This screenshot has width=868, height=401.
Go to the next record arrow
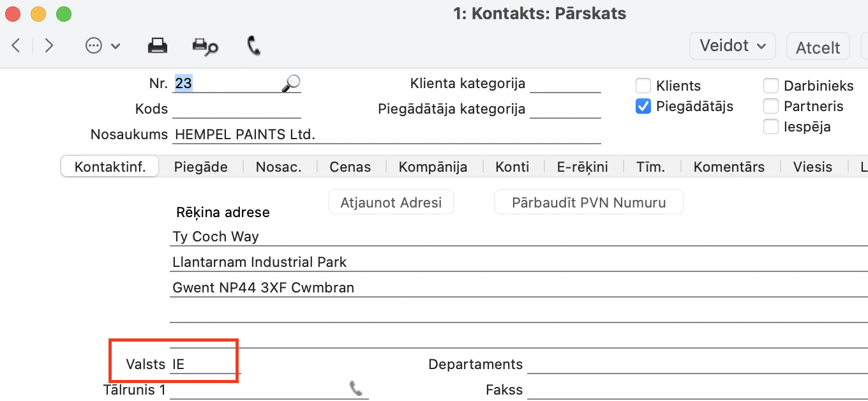(49, 45)
